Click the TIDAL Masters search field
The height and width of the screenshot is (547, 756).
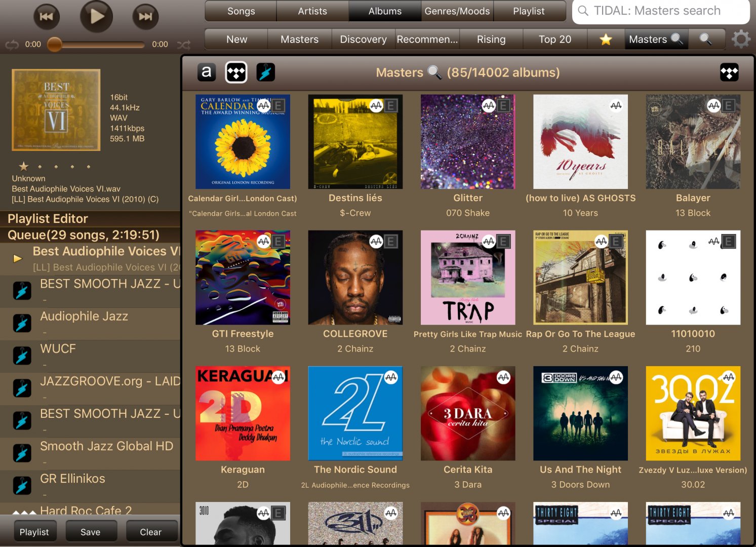661,11
